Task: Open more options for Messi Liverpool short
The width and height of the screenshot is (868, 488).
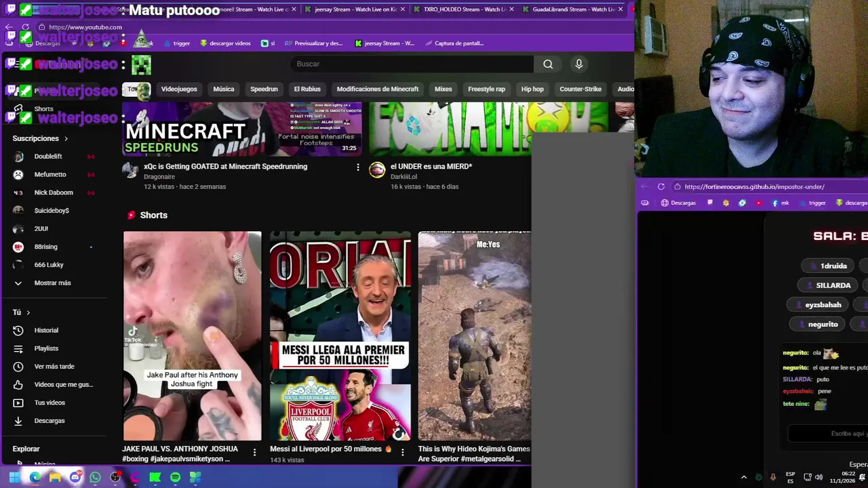Action: point(402,452)
